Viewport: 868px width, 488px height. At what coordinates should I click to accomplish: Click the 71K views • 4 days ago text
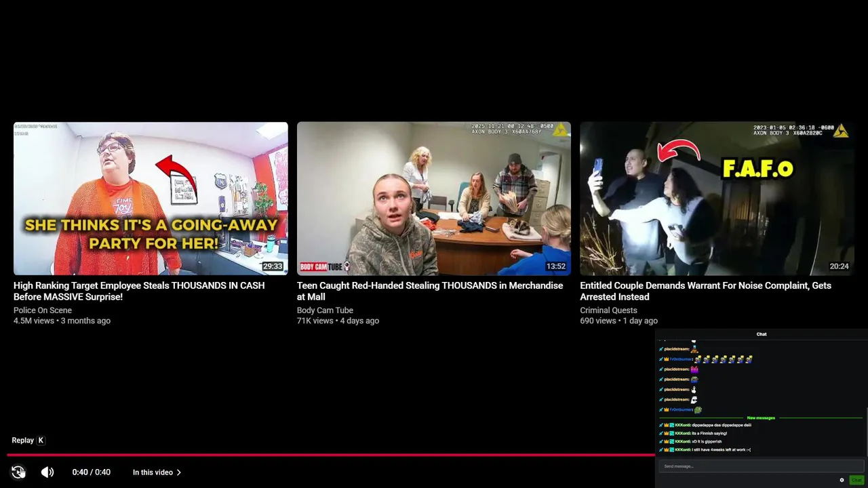click(x=338, y=321)
